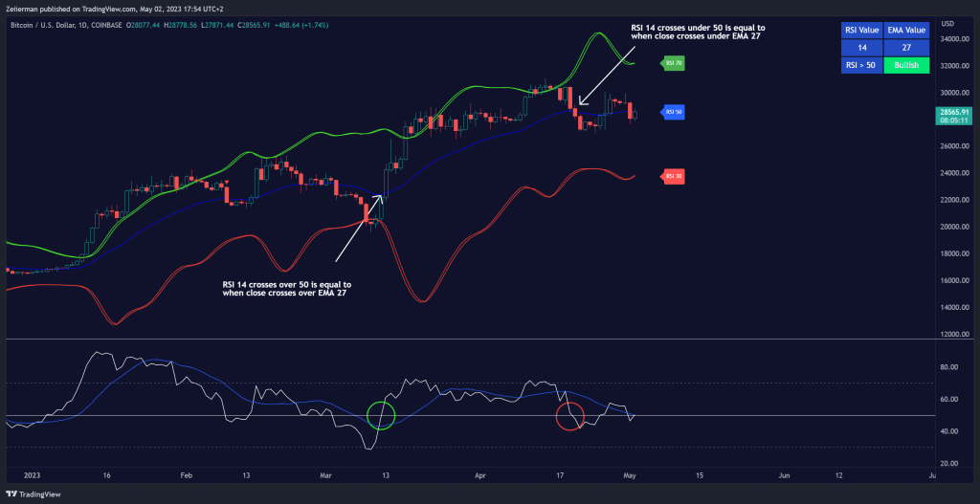Click the annotation text about RSI crossing over 50

[x=287, y=289]
